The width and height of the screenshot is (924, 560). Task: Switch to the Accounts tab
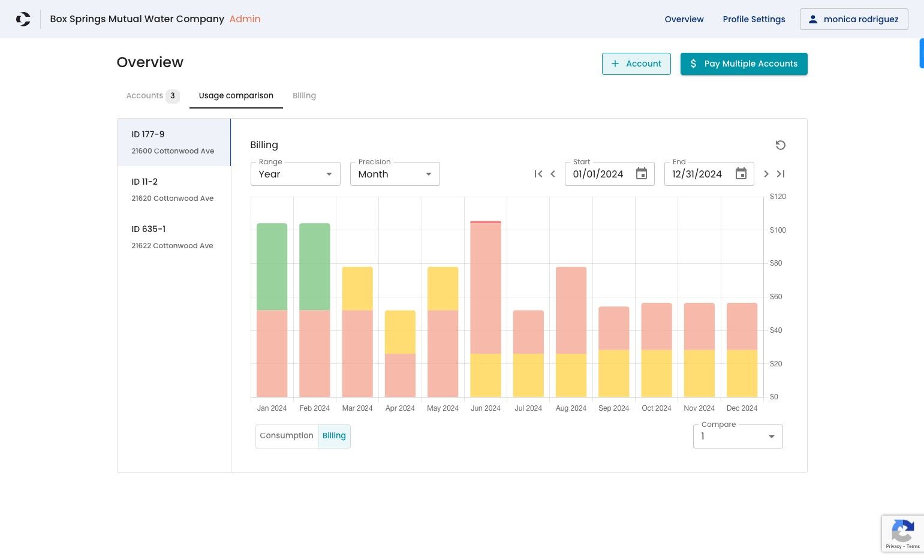click(x=152, y=96)
